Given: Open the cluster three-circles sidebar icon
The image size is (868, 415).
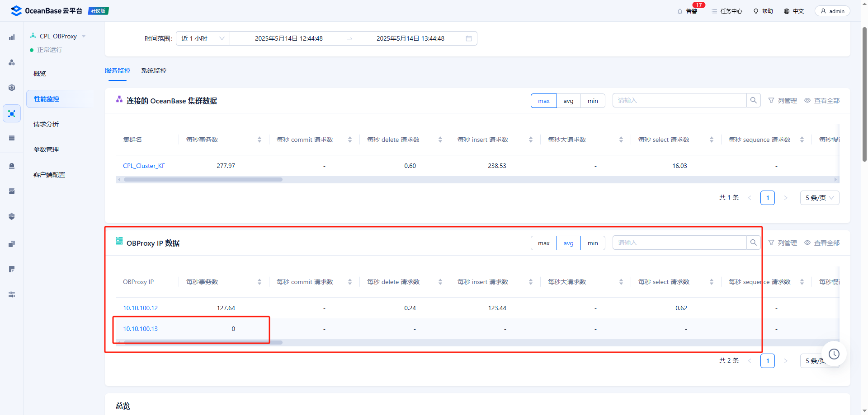Looking at the screenshot, I should [x=12, y=62].
